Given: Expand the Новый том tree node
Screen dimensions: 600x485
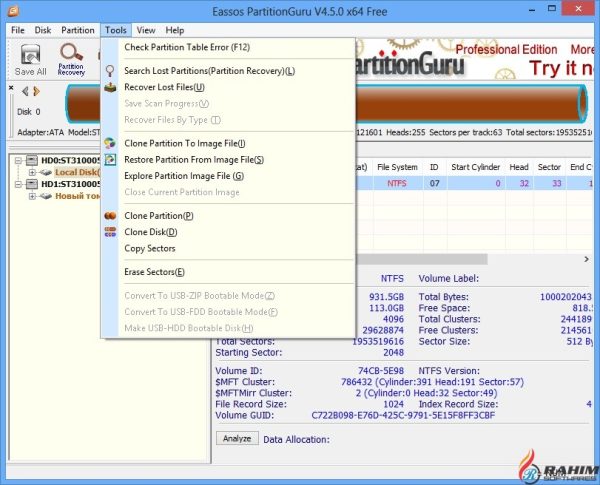Looking at the screenshot, I should (x=32, y=196).
